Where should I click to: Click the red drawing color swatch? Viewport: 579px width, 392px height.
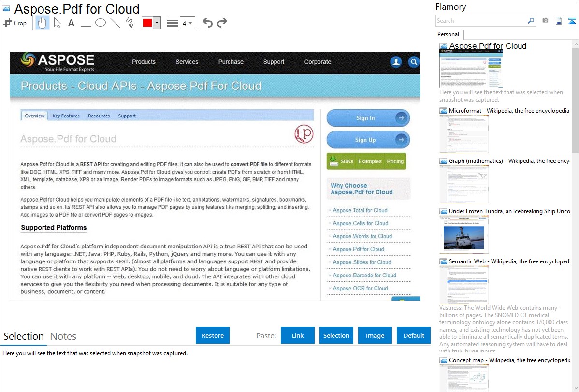[147, 23]
